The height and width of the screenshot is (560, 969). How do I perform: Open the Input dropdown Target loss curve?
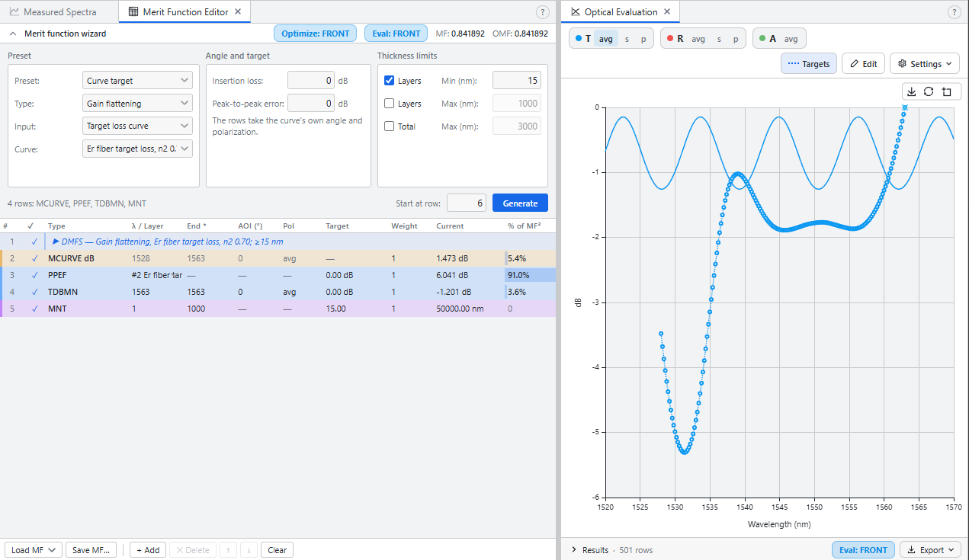pos(137,126)
